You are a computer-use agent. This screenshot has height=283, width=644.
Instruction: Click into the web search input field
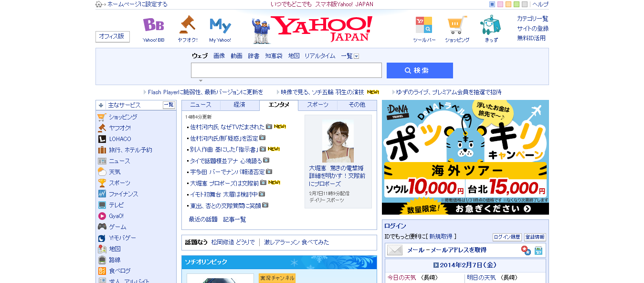286,70
